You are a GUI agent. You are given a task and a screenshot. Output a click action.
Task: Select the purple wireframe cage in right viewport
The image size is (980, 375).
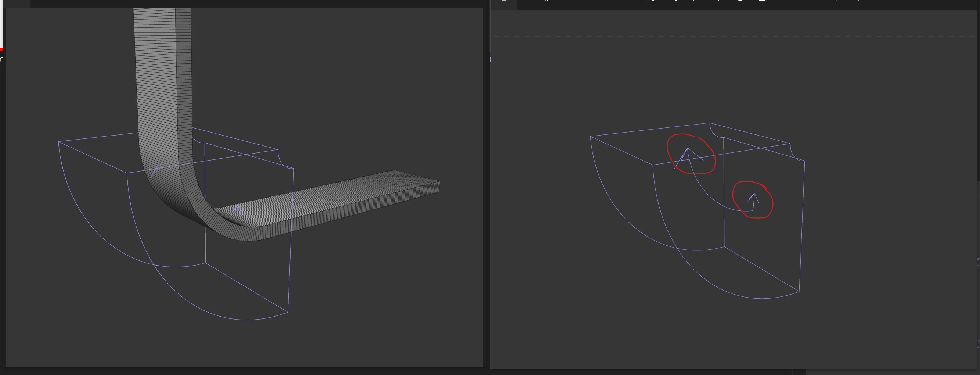pos(697,211)
